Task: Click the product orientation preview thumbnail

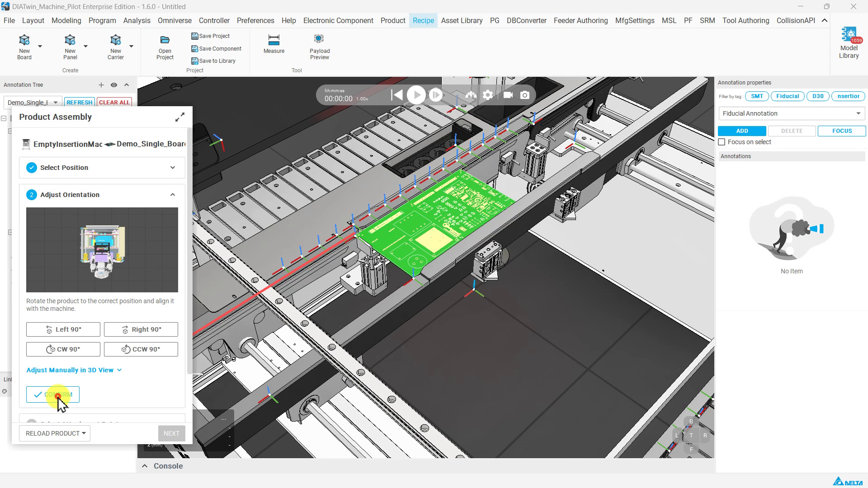Action: click(102, 250)
